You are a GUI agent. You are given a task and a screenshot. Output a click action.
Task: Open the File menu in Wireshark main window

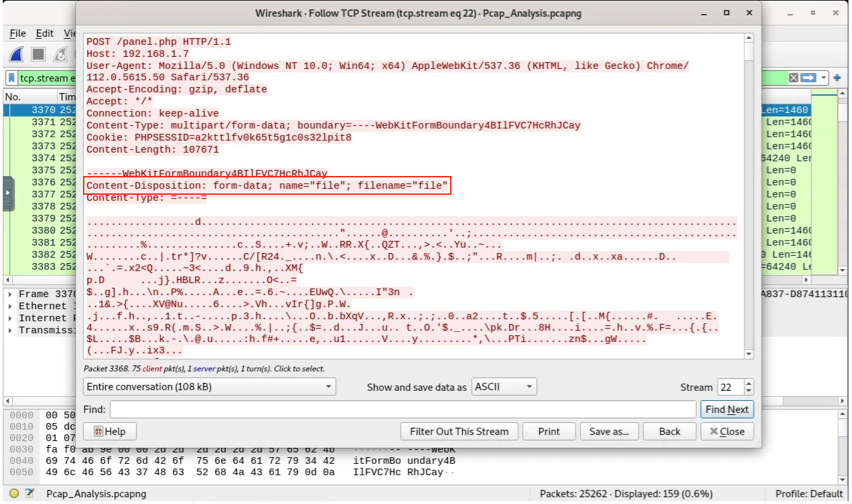[18, 33]
